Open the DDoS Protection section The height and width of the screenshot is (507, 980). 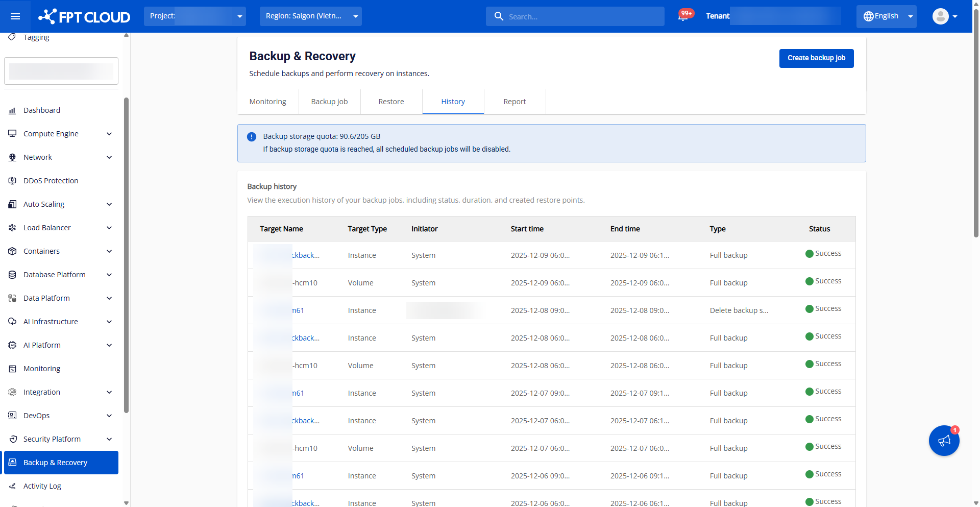point(51,180)
